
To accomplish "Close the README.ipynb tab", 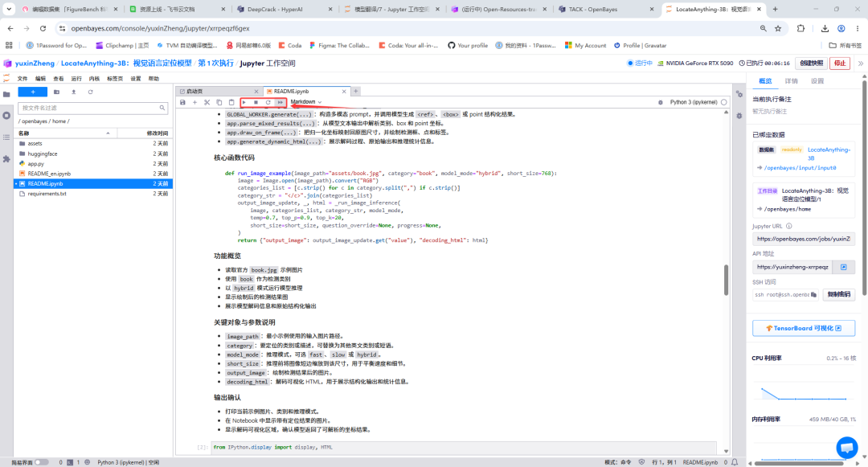I will (x=344, y=92).
